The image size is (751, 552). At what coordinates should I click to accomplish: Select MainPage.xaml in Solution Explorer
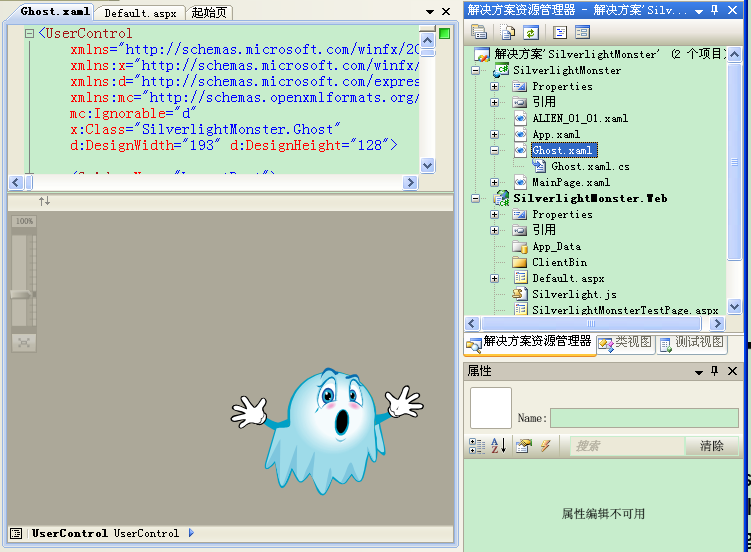pos(571,182)
